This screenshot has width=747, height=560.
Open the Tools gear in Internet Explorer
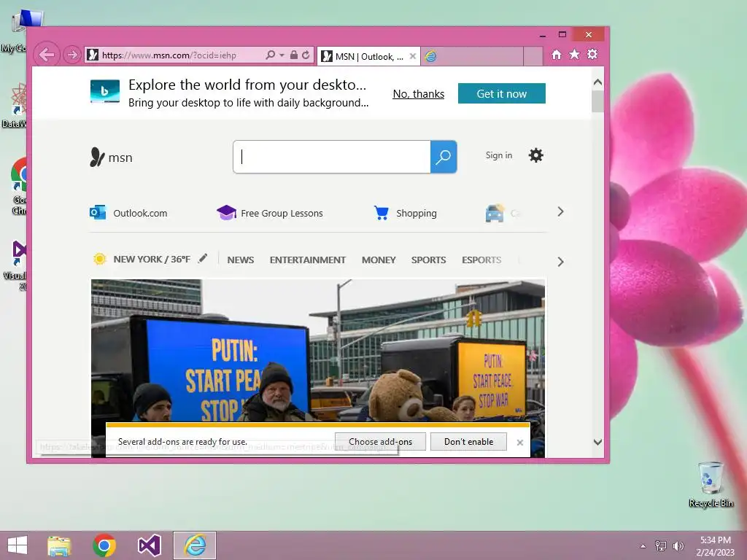[x=592, y=54]
